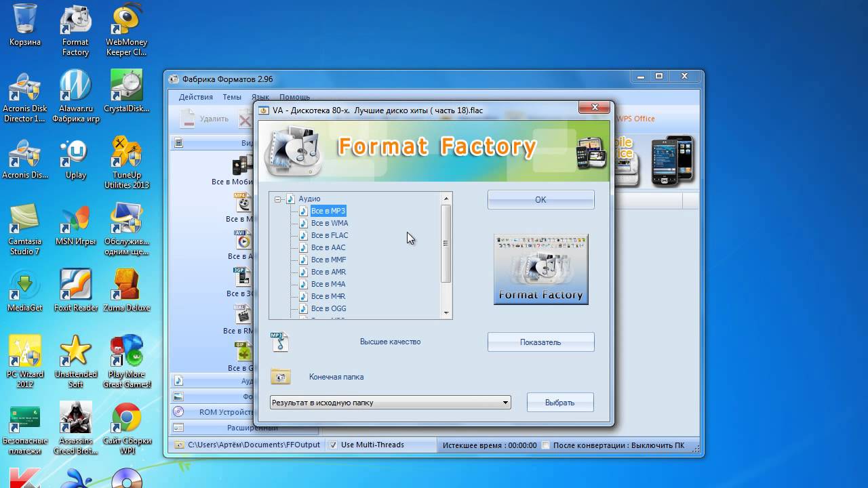This screenshot has height=488, width=868.
Task: Open the Язык menu
Action: click(x=260, y=97)
